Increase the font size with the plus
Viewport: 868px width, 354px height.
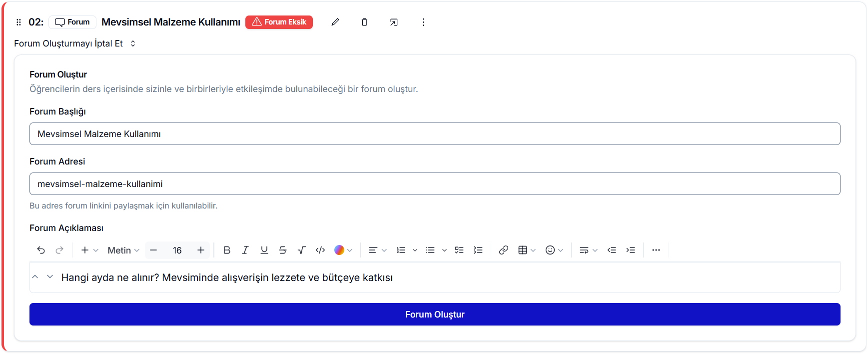tap(201, 250)
